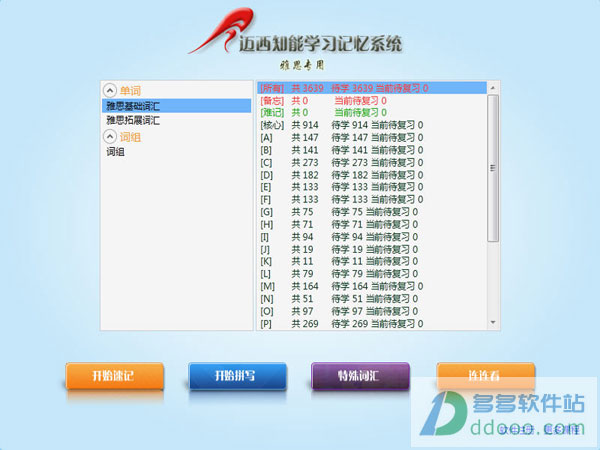Choose the [核心] row with 914 words
The image size is (600, 450).
[x=340, y=125]
